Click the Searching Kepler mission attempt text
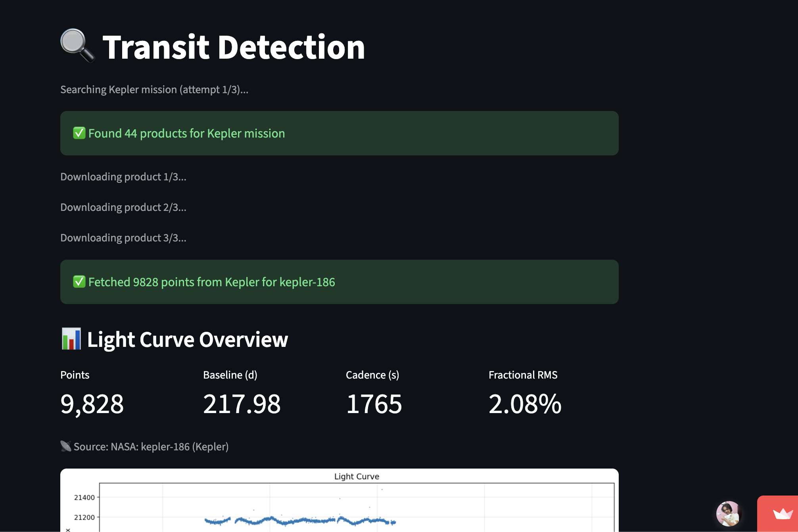The width and height of the screenshot is (798, 532). click(154, 90)
